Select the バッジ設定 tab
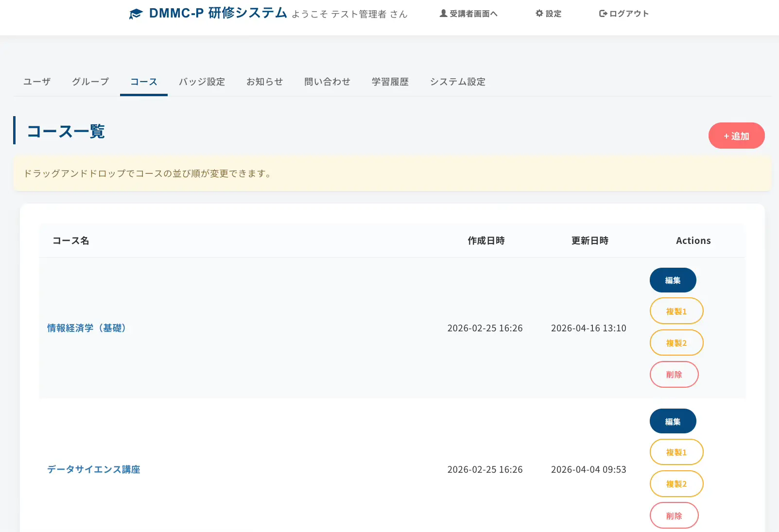This screenshot has width=779, height=532. [202, 82]
